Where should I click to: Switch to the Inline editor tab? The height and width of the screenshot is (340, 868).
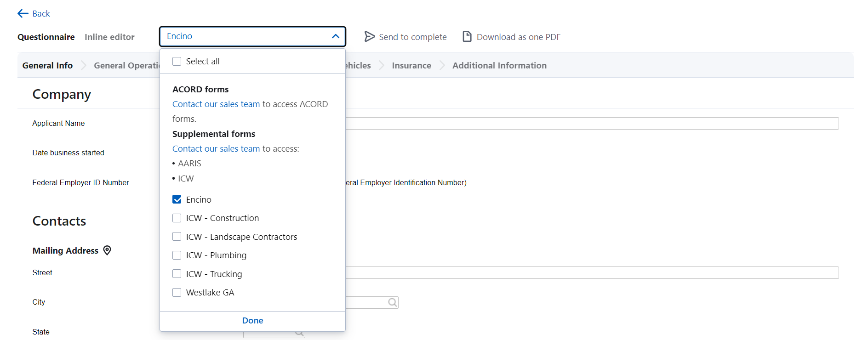coord(109,37)
